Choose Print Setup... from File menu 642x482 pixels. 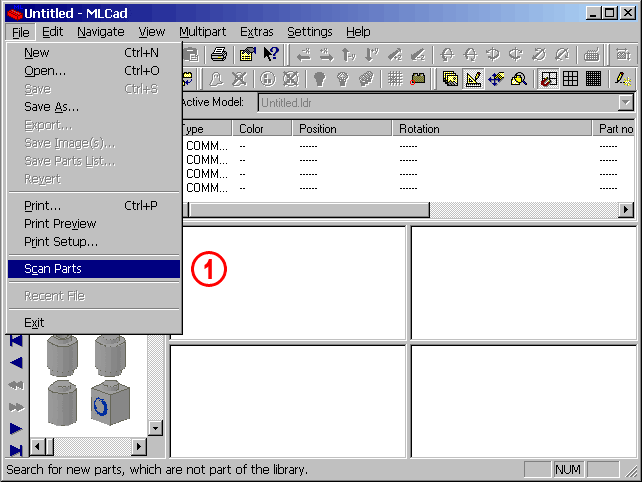tap(94, 242)
